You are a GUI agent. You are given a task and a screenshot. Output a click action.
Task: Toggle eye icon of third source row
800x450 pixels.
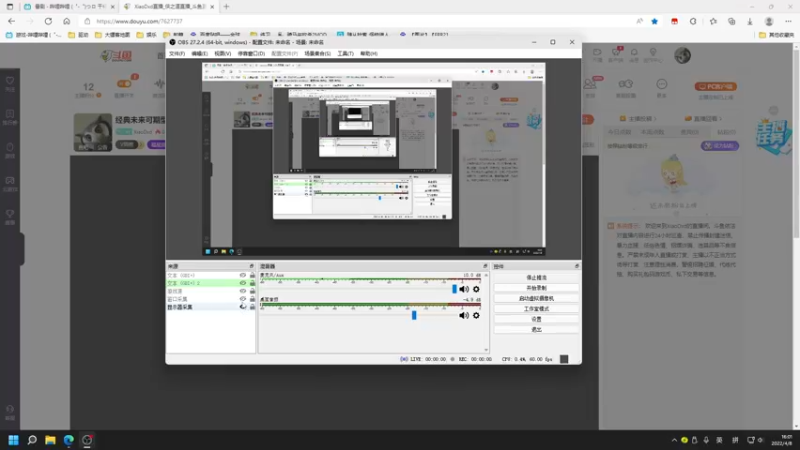click(243, 291)
